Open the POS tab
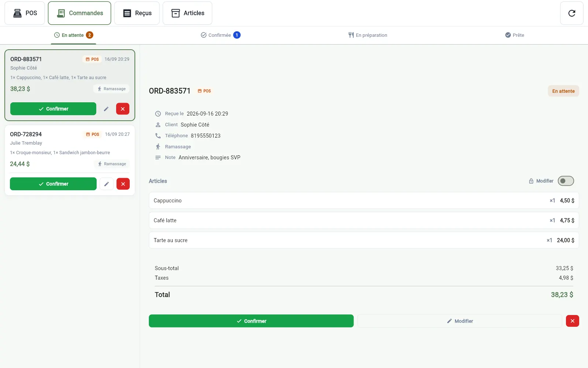The height and width of the screenshot is (368, 588). pos(25,13)
